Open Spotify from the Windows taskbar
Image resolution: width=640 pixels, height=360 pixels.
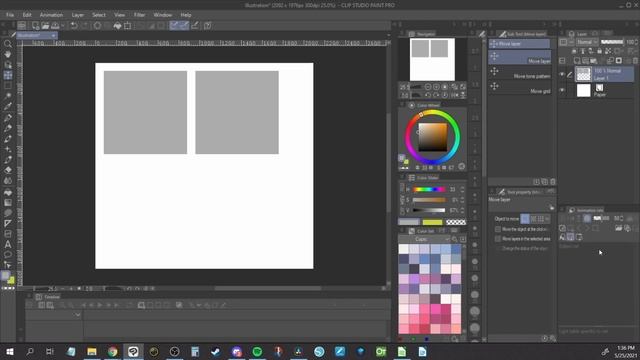coord(257,351)
